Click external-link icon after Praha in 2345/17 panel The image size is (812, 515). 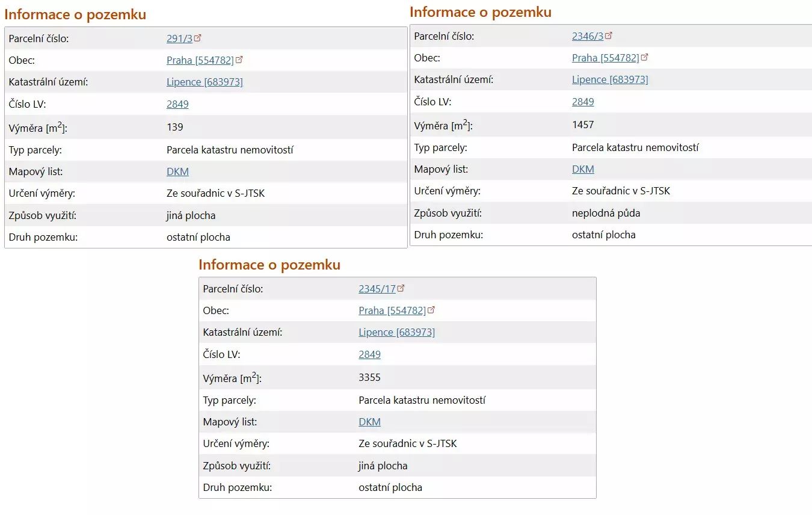coord(431,310)
